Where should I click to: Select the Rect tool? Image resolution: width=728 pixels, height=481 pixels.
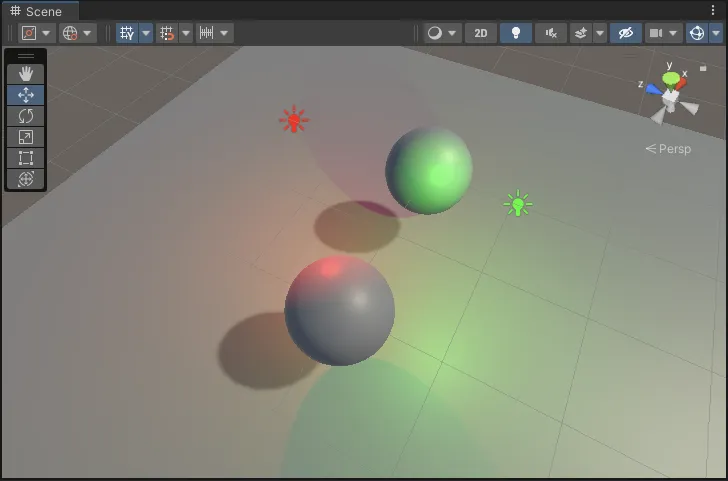tap(26, 158)
